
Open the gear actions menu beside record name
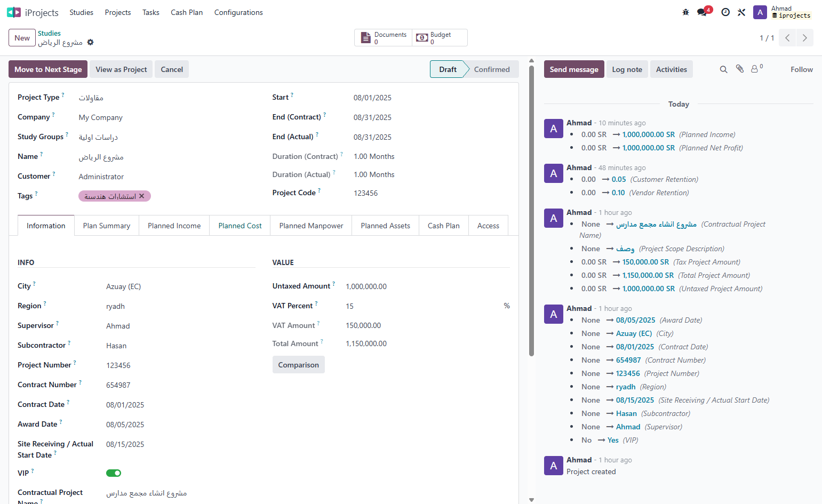(91, 42)
